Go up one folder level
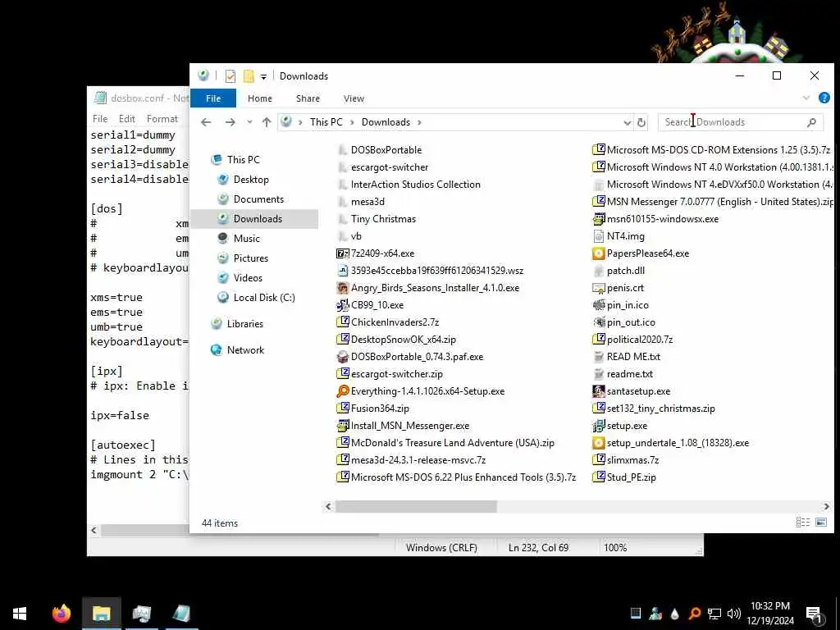840x630 pixels. (267, 122)
